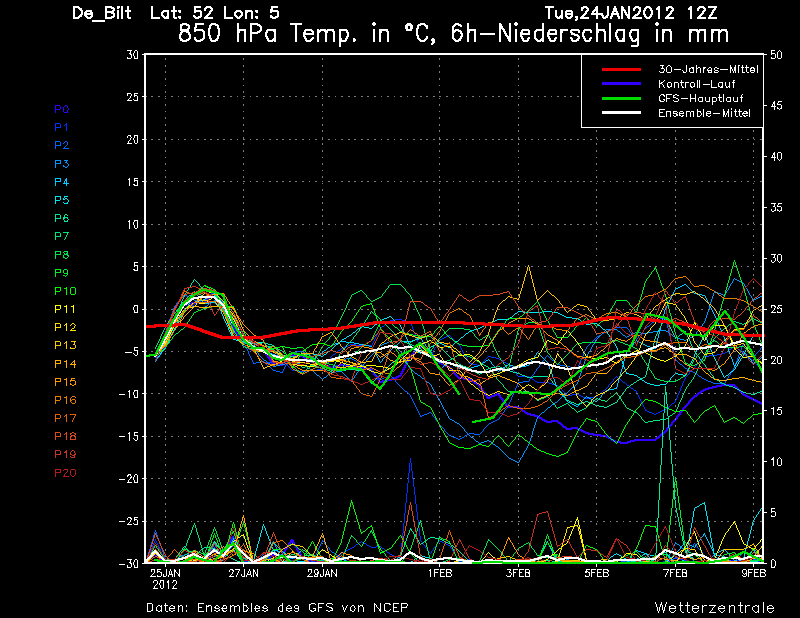The height and width of the screenshot is (618, 800).
Task: Select the P2 member label
Action: point(62,145)
